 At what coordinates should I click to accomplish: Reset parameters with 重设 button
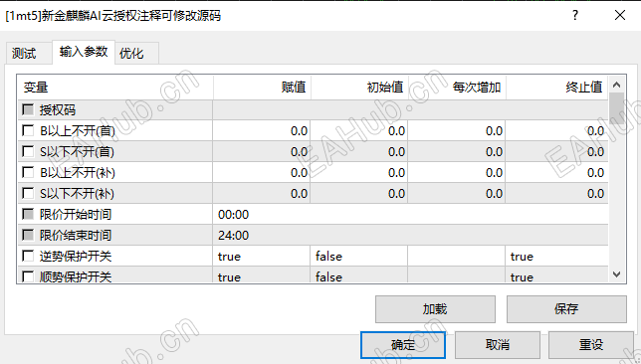(x=591, y=345)
